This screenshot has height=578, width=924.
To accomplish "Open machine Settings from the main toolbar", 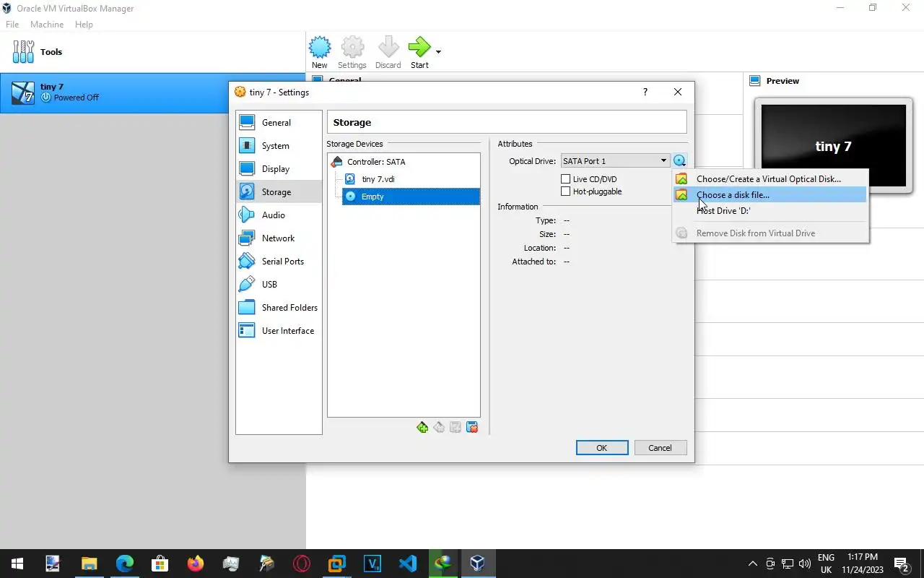I will pos(352,53).
